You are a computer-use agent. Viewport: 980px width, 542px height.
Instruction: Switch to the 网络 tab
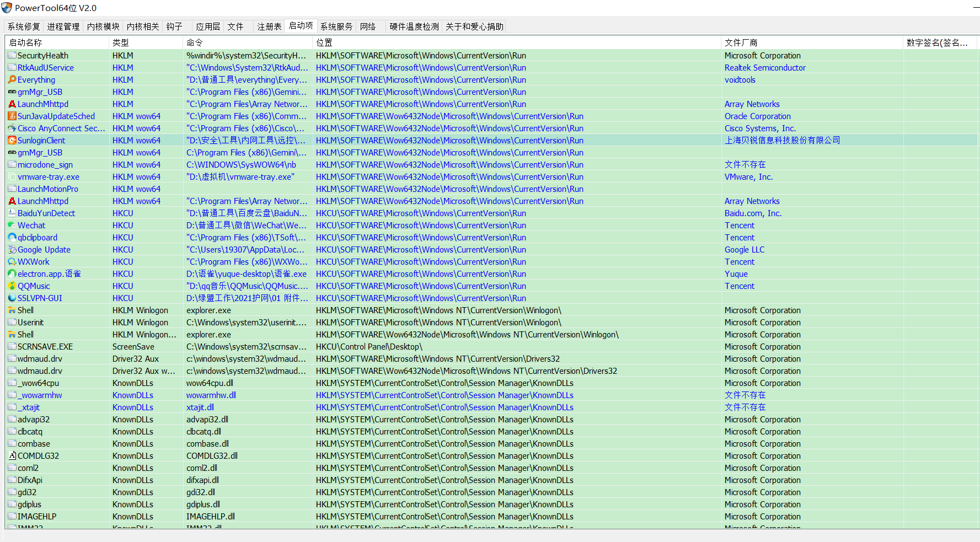(x=371, y=26)
